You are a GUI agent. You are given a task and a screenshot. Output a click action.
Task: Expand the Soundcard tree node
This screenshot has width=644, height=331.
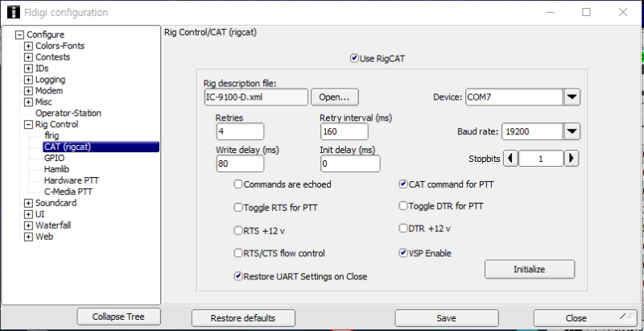point(28,203)
